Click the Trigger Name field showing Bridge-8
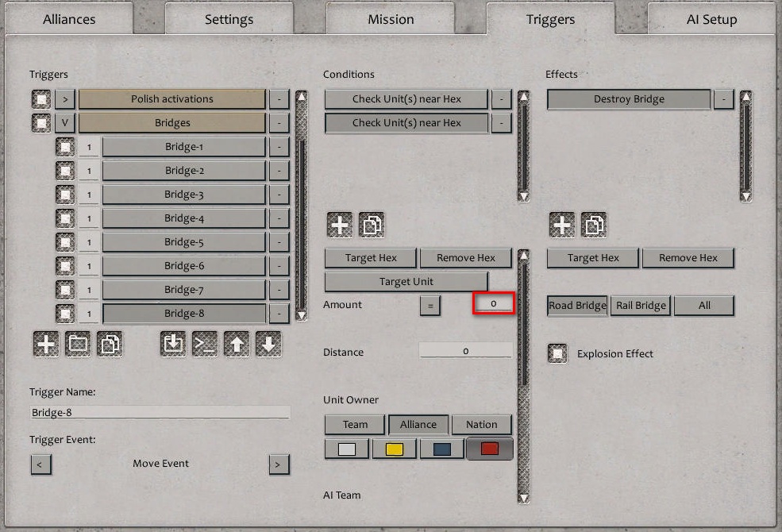 [160, 412]
